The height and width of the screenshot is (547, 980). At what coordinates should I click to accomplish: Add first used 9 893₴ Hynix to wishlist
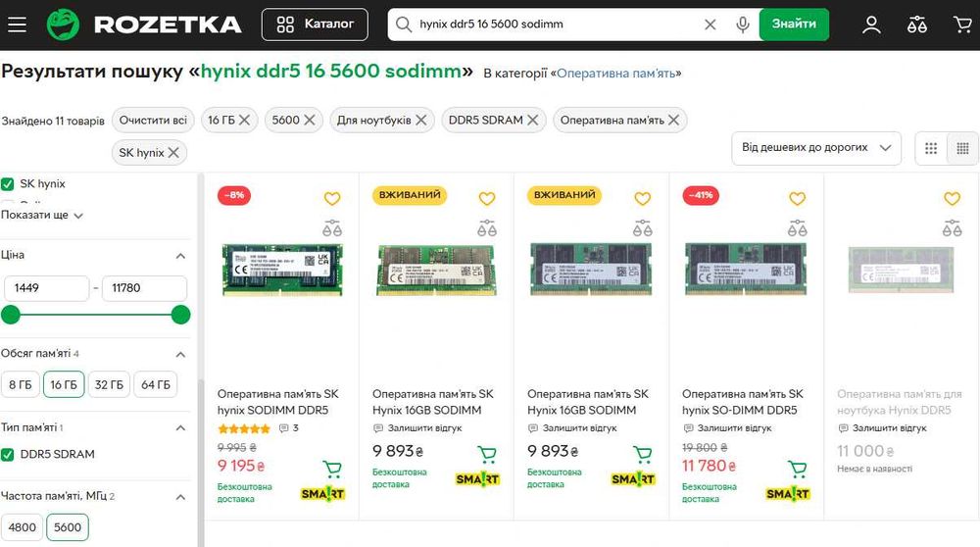[487, 199]
